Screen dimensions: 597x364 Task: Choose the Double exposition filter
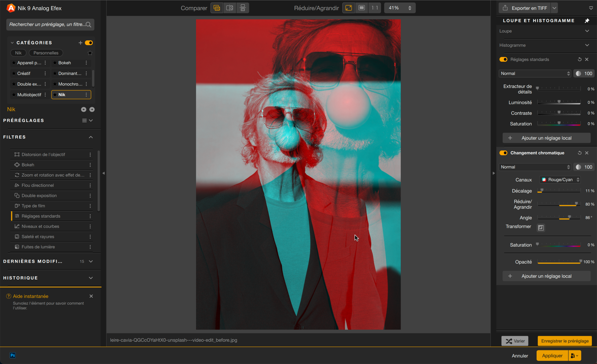click(39, 196)
